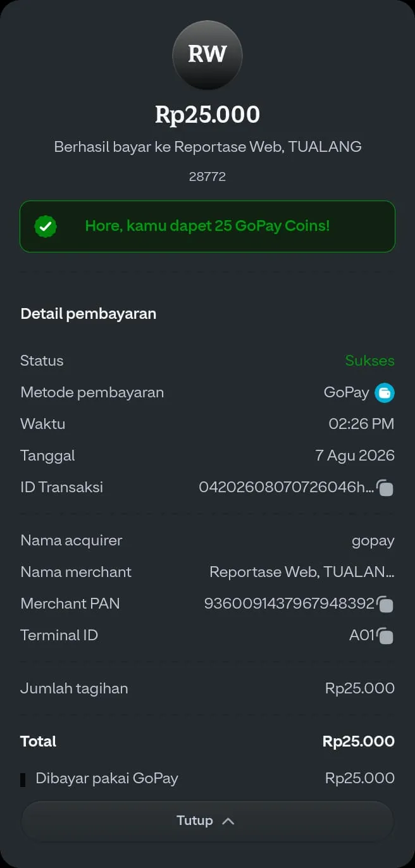Tap the Sukses status label

pos(369,361)
